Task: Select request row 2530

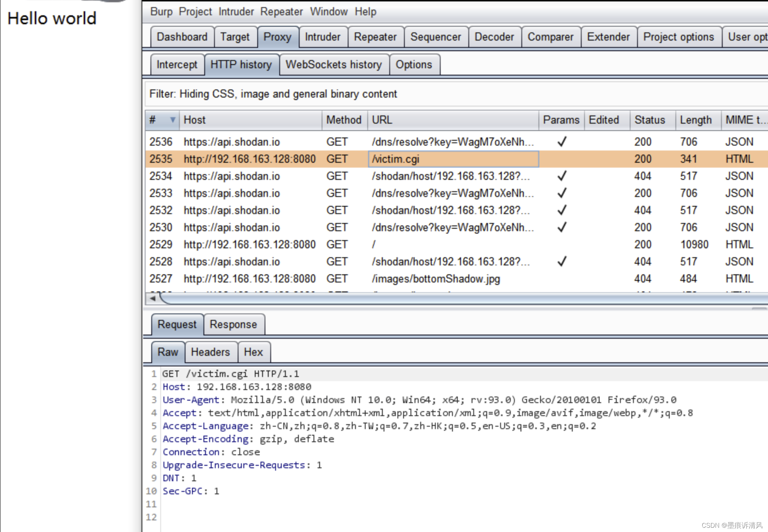Action: (x=456, y=227)
